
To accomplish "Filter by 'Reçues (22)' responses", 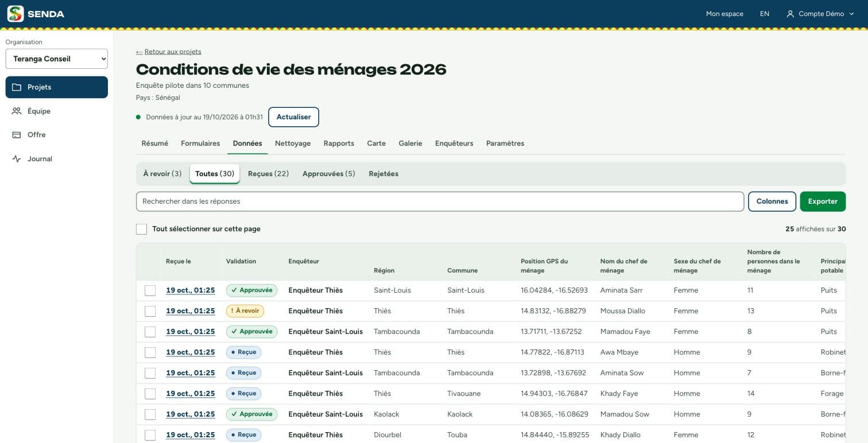I will click(x=268, y=174).
